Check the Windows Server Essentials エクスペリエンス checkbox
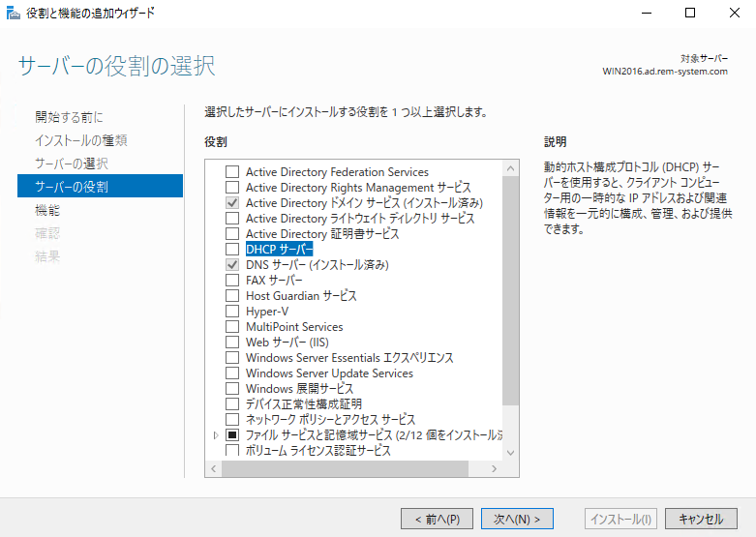 pyautogui.click(x=232, y=357)
